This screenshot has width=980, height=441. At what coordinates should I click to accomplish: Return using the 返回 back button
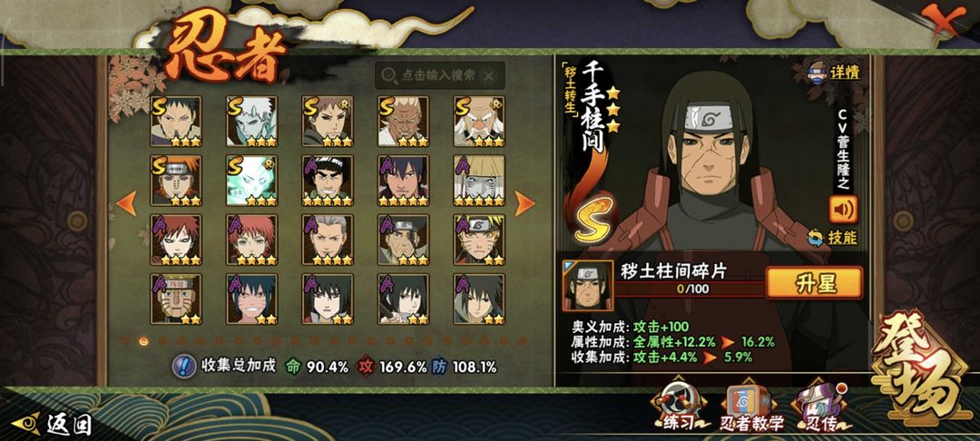52,425
